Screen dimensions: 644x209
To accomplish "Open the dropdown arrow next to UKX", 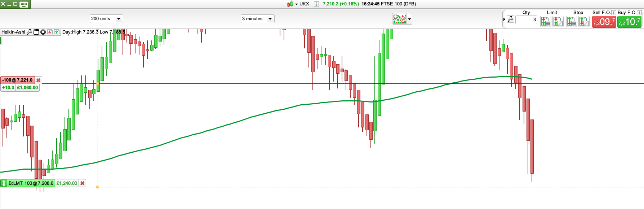I will [x=297, y=4].
